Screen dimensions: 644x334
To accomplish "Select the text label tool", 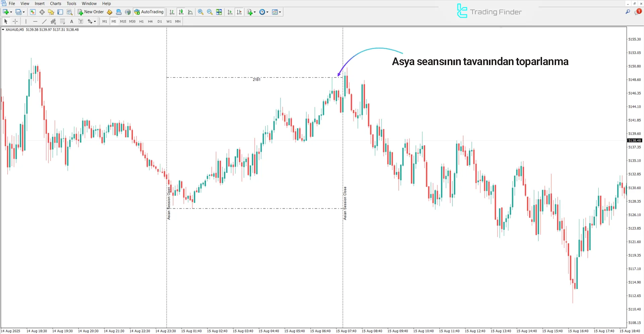I will [x=71, y=21].
